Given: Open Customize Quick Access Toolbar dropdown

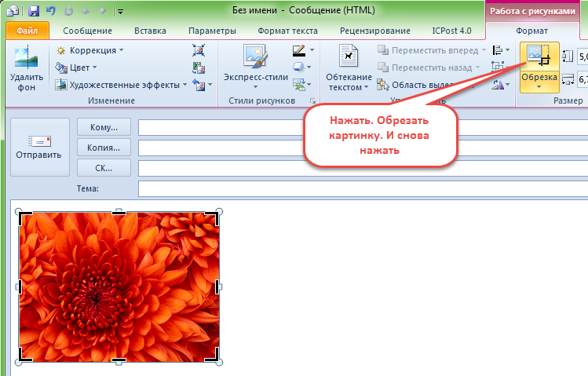Looking at the screenshot, I should click(x=120, y=12).
